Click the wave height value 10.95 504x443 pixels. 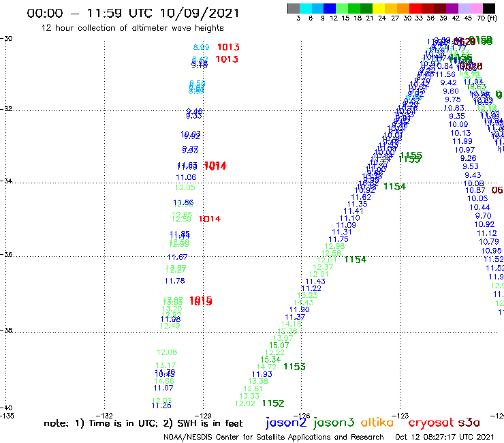[x=491, y=251]
